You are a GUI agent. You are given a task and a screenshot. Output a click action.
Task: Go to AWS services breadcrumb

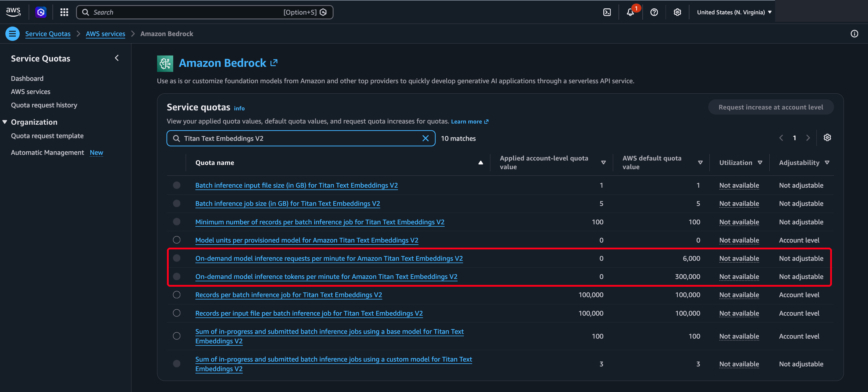[x=106, y=34]
